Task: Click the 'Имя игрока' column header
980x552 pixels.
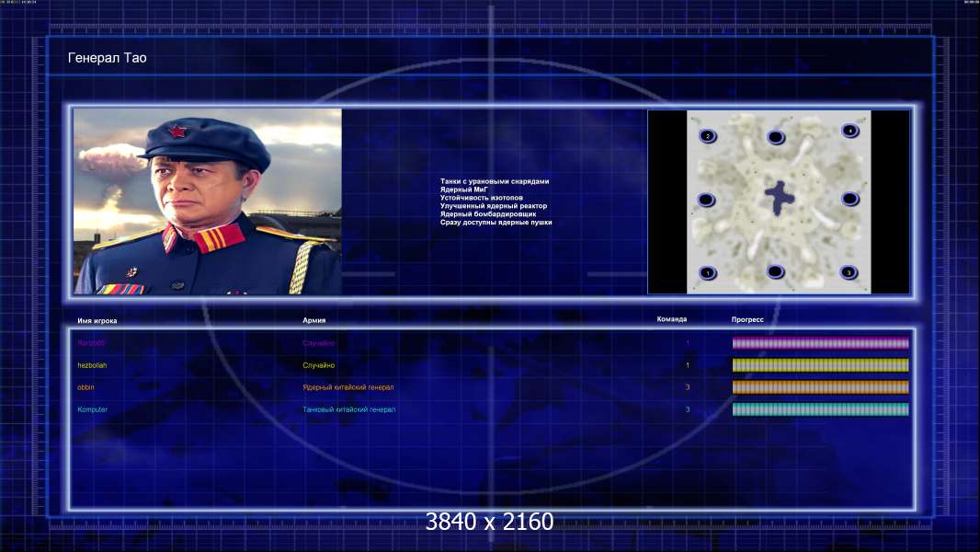Action: click(x=97, y=321)
